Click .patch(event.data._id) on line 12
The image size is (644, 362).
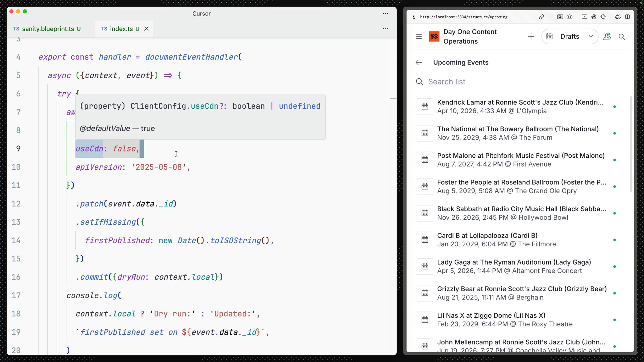[126, 204]
